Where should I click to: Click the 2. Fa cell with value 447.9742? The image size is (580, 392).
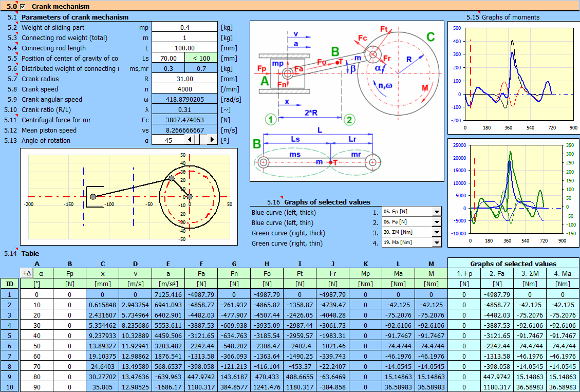[497, 377]
